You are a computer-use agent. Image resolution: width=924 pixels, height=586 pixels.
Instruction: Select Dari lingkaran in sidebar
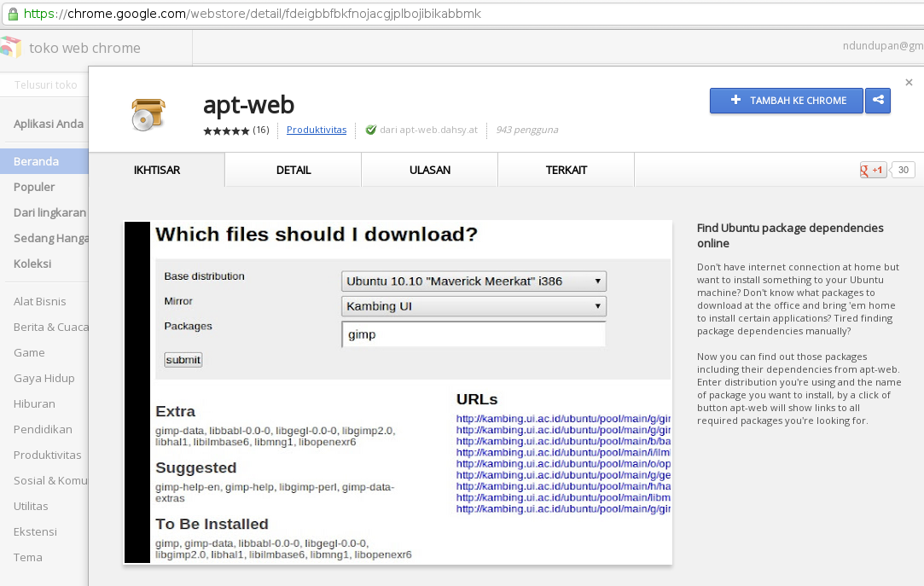(x=49, y=212)
